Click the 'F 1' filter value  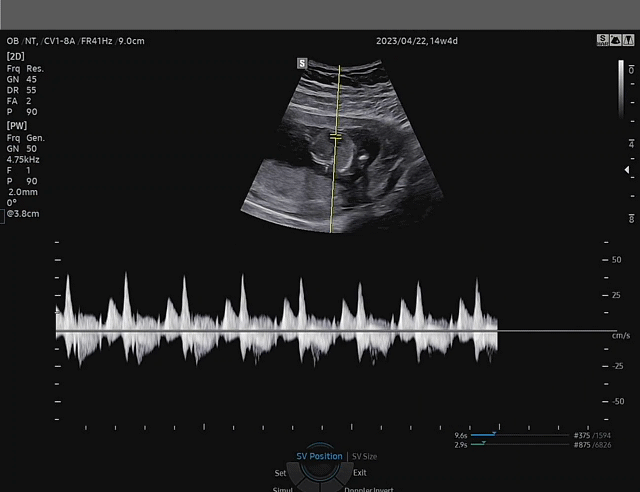click(19, 170)
